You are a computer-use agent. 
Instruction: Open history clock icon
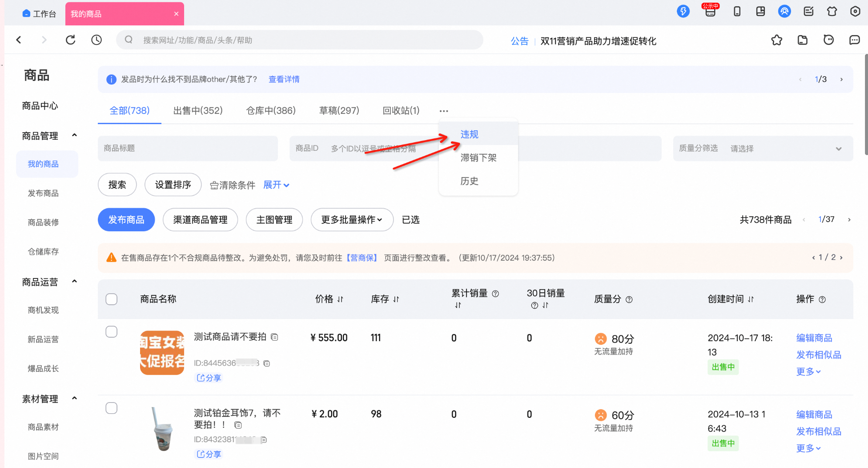(x=96, y=40)
